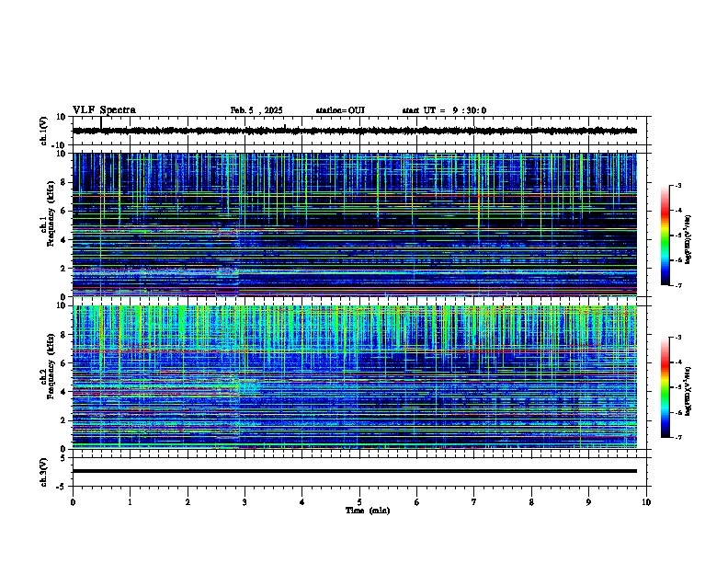
Task: Click the log(PSD) label of upper color bar
Action: pos(688,239)
